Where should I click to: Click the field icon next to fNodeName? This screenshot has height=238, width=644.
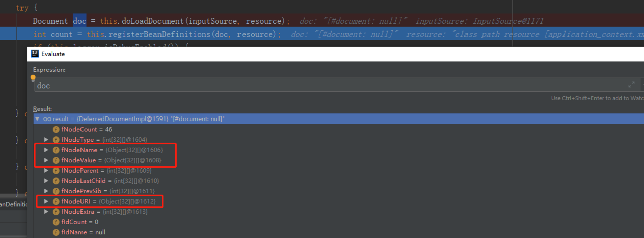[56, 150]
